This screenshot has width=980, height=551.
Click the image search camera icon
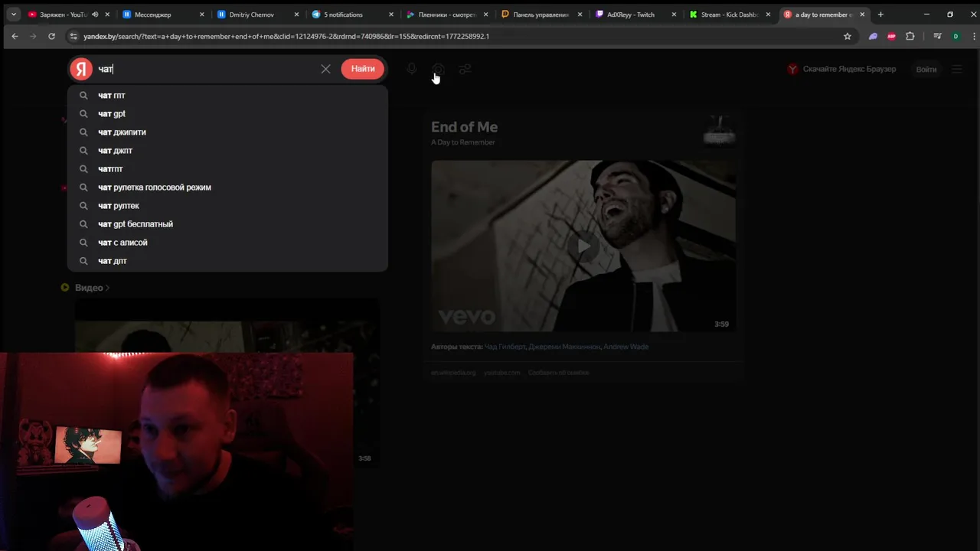[438, 69]
